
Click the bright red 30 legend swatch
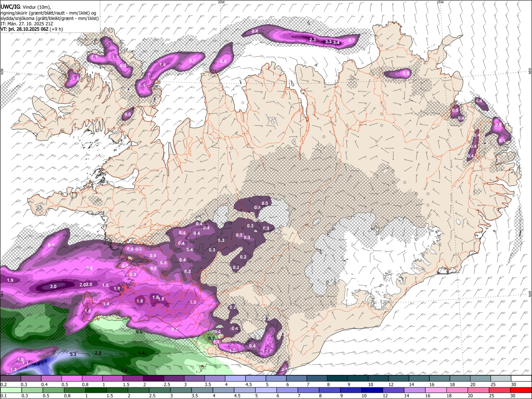tap(521, 390)
